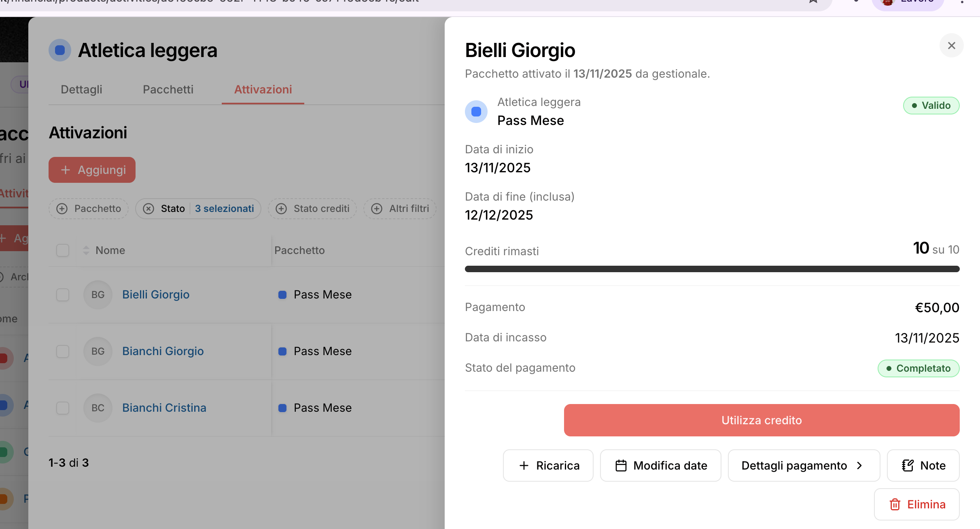Click the plus icon on Ricarica
This screenshot has width=980, height=529.
click(x=524, y=466)
